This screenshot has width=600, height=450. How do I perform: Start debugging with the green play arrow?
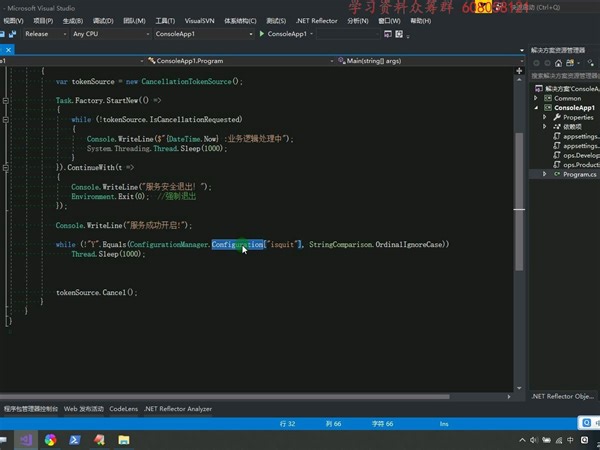coord(262,34)
